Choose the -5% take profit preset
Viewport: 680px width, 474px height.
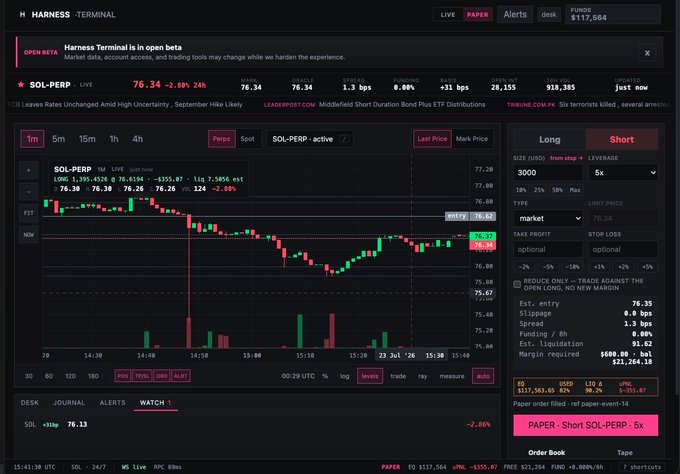(548, 267)
